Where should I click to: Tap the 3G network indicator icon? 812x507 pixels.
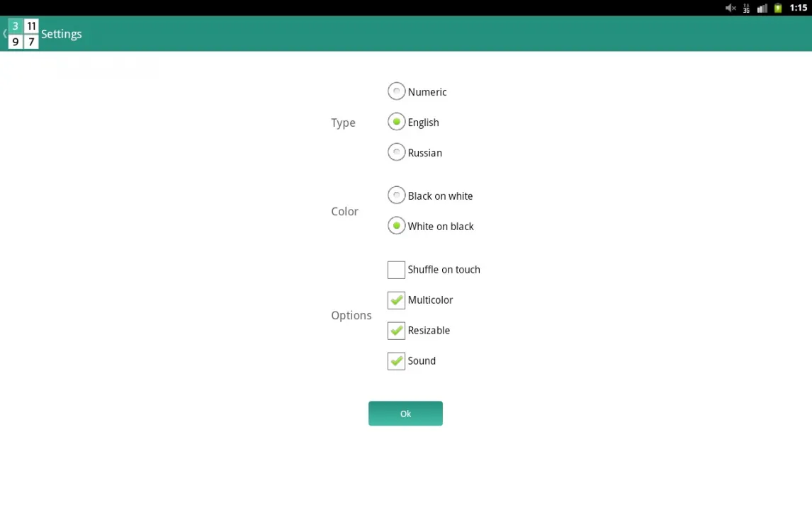[x=746, y=8]
